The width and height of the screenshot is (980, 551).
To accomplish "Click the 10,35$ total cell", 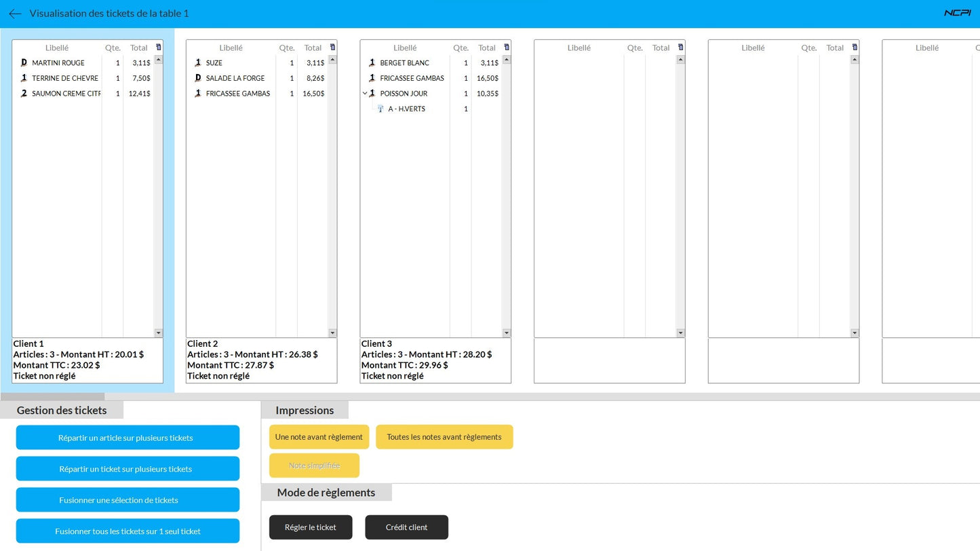I will (488, 94).
